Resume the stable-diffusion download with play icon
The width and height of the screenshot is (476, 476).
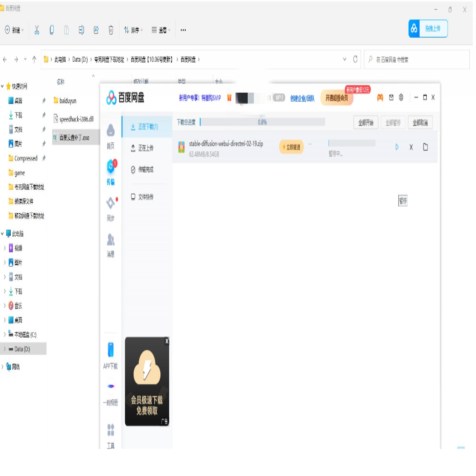coord(397,147)
